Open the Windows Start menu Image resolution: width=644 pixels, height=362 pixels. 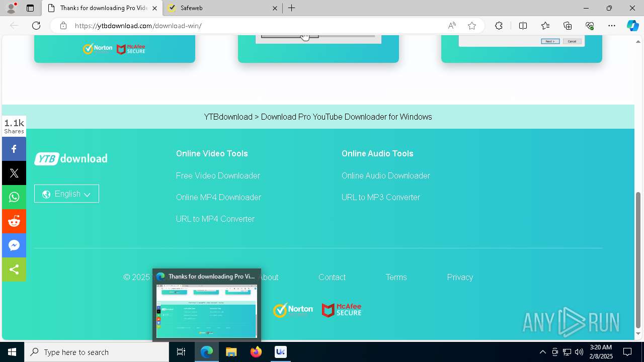(x=12, y=352)
